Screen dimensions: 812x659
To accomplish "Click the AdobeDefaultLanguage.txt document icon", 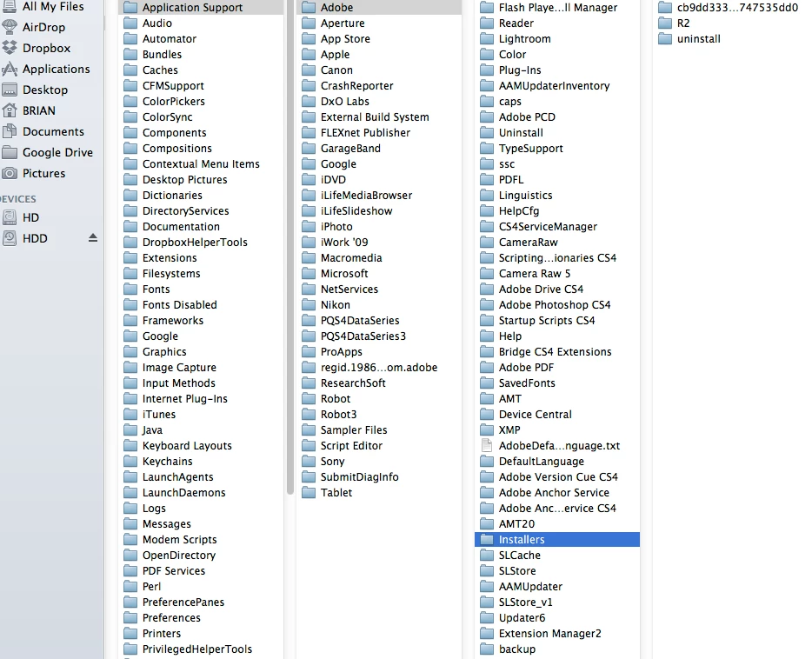I will (x=487, y=446).
